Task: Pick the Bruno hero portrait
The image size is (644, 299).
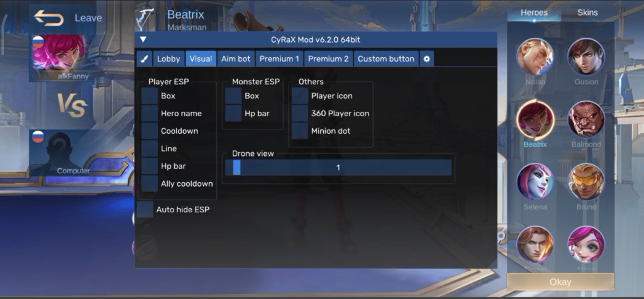Action: (586, 182)
